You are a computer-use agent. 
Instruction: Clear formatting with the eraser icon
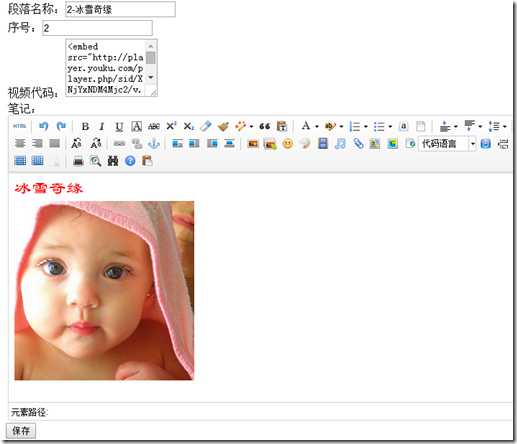click(x=206, y=126)
